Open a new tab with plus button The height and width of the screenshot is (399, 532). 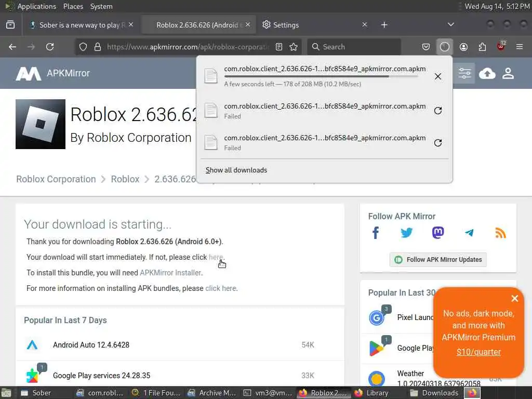[384, 25]
